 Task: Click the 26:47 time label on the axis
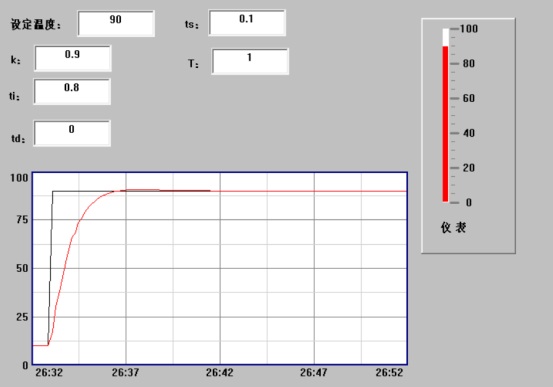tap(314, 373)
